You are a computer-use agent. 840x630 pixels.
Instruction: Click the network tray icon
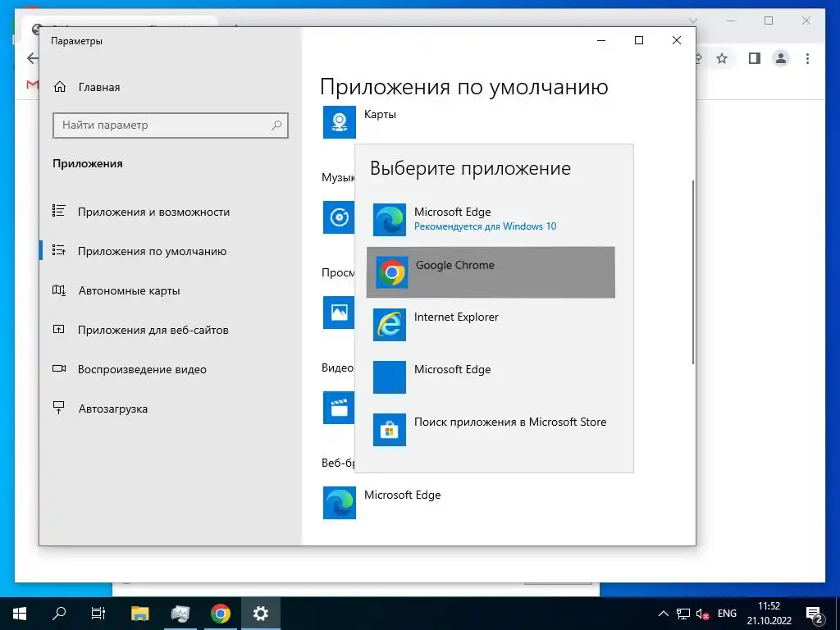[683, 614]
